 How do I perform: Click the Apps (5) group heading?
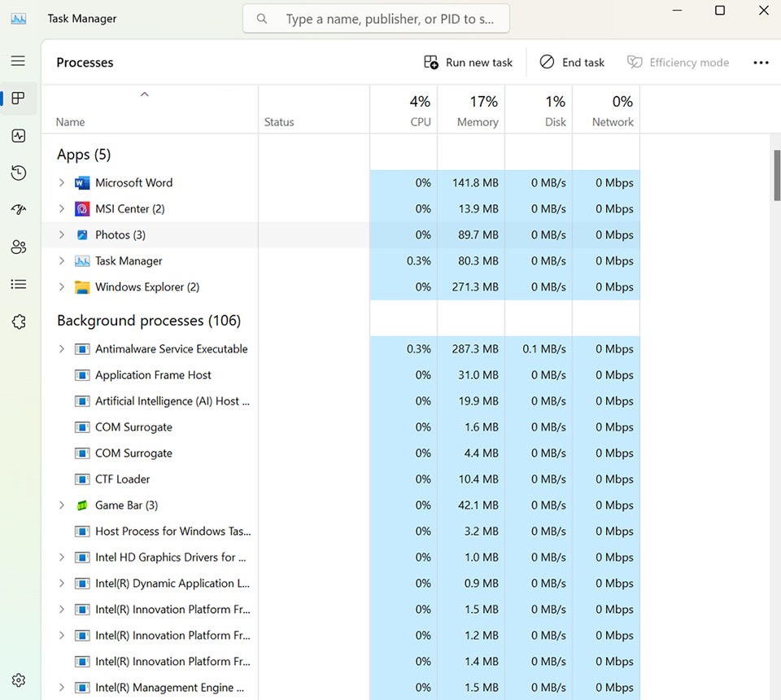(x=84, y=155)
